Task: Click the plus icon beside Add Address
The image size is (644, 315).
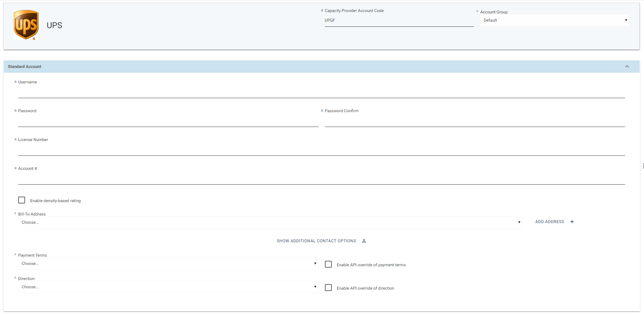Action: pos(572,222)
